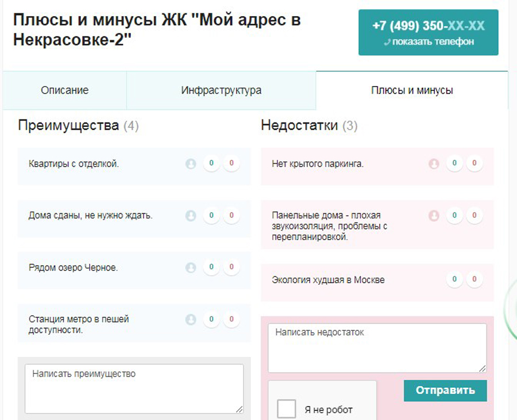517x420 pixels.
Task: Switch to the "Инфраструктура" tab
Action: pyautogui.click(x=221, y=90)
